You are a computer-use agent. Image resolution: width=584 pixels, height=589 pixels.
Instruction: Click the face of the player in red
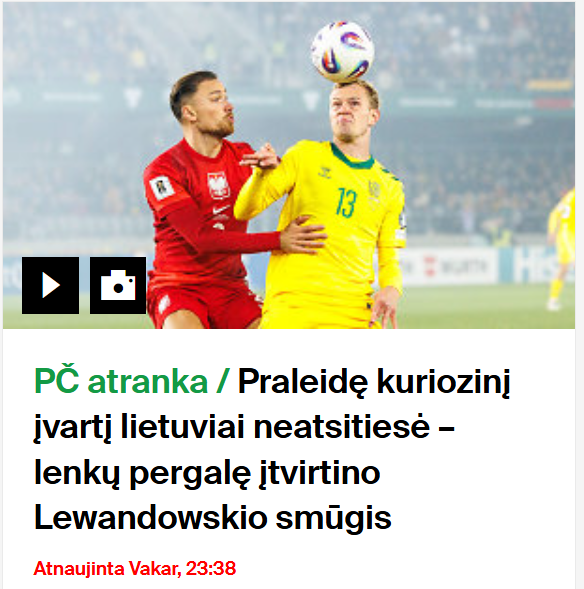(214, 109)
